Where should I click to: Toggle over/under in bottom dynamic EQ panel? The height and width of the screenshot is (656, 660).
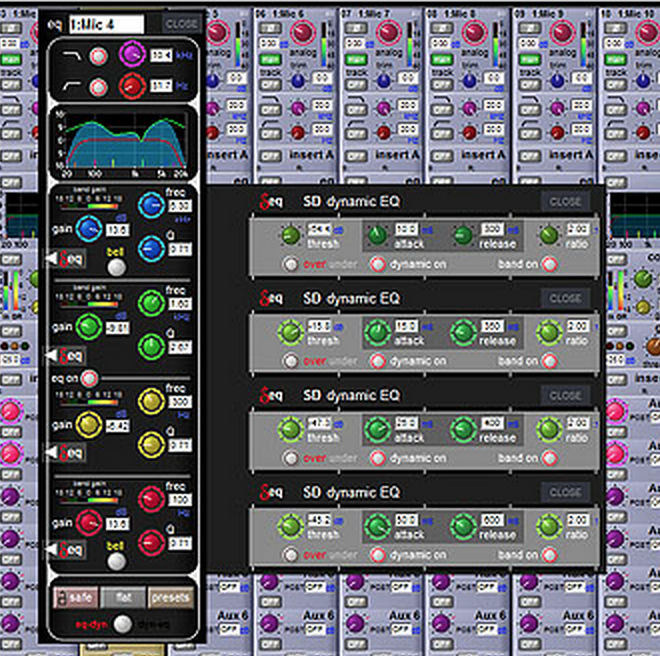[x=290, y=555]
